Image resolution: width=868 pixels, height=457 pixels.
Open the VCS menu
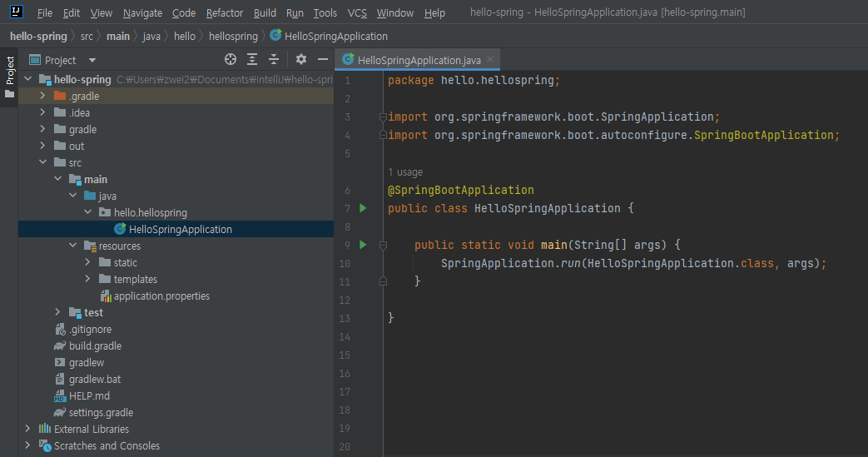pyautogui.click(x=357, y=12)
